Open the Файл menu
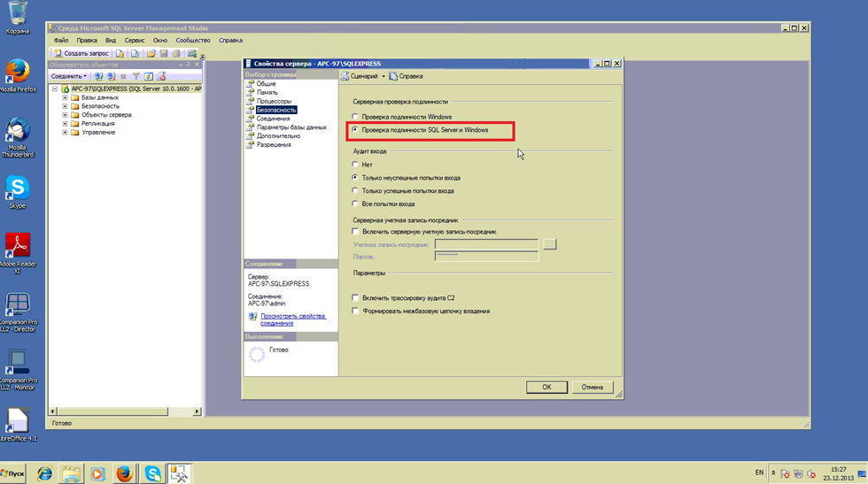This screenshot has height=484, width=868. pos(60,40)
